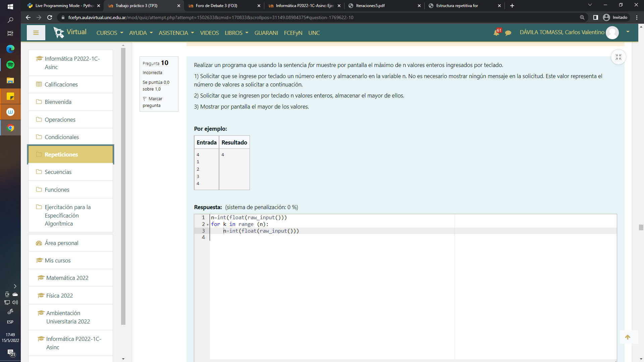Image resolution: width=644 pixels, height=362 pixels.
Task: Click the hamburger menu icon to collapse sidebar
Action: point(36,33)
